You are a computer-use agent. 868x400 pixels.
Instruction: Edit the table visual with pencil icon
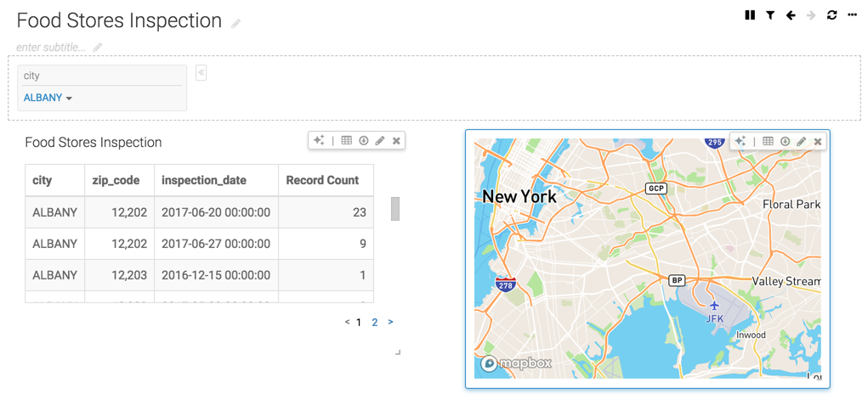(380, 141)
